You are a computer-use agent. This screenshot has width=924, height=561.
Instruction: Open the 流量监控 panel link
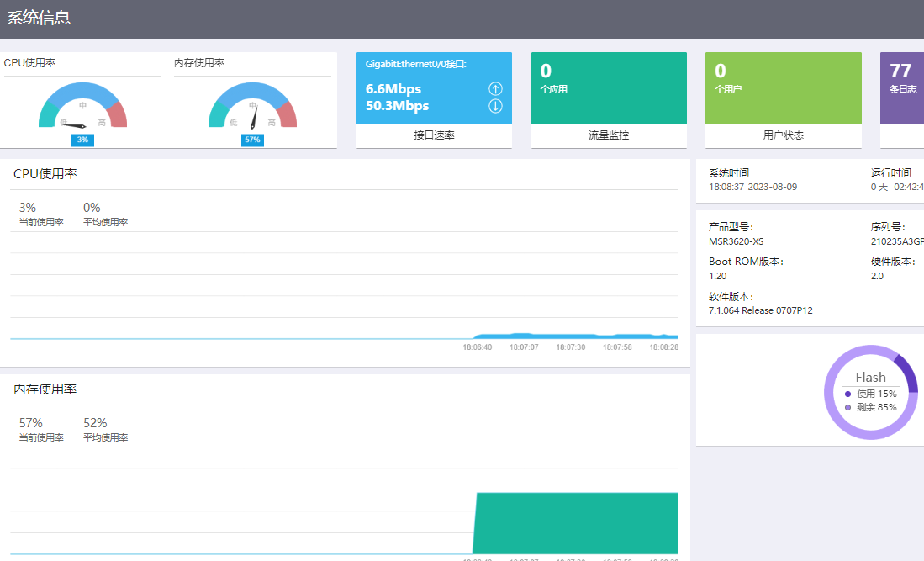(x=609, y=135)
